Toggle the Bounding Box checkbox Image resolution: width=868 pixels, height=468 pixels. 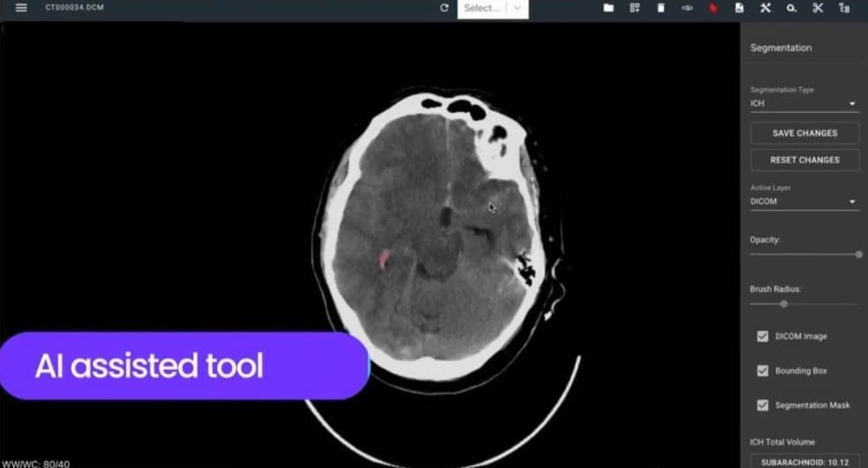763,371
